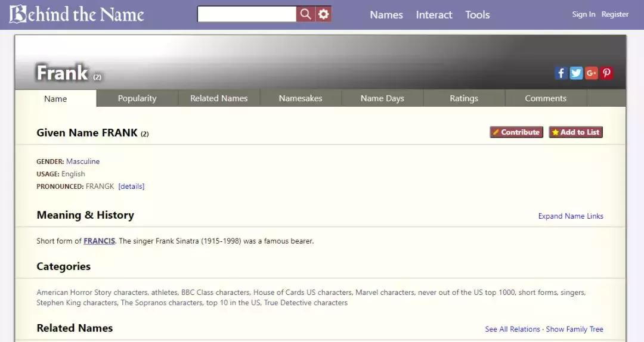Click True Detective characters category
This screenshot has width=644, height=342.
(x=305, y=303)
